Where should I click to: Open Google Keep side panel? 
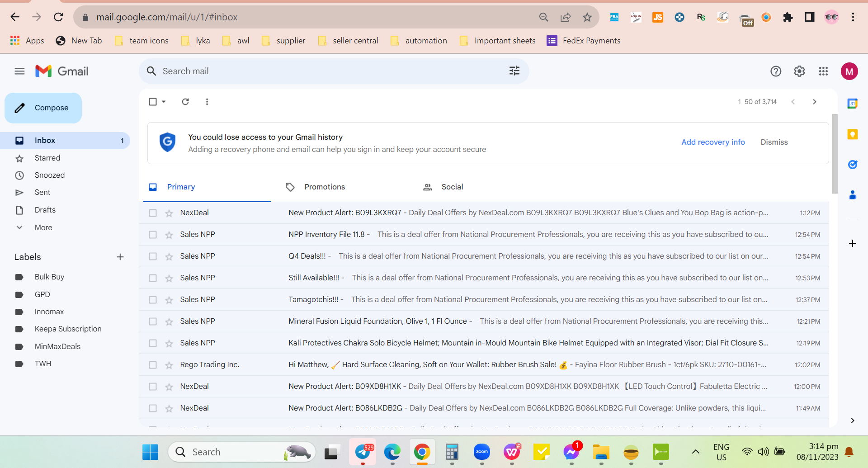coord(853,134)
